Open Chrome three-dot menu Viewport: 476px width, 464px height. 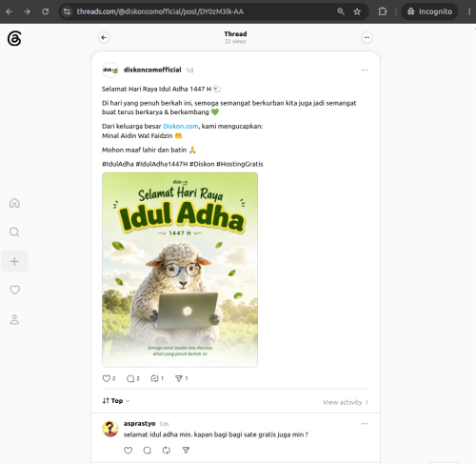[x=469, y=11]
